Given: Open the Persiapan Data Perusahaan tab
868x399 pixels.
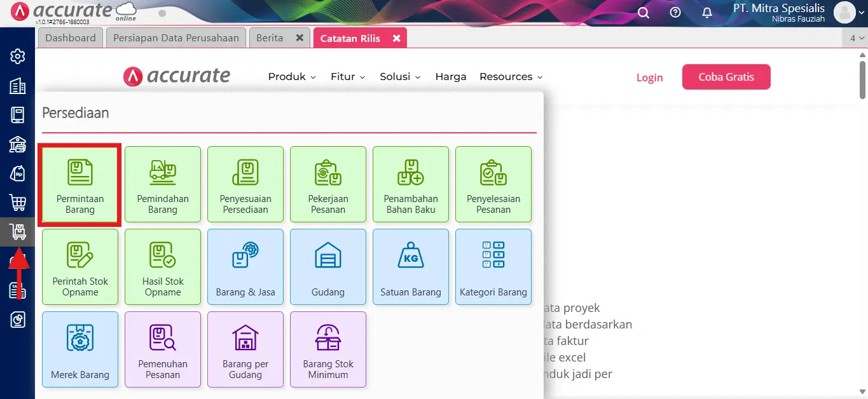Looking at the screenshot, I should pos(176,37).
